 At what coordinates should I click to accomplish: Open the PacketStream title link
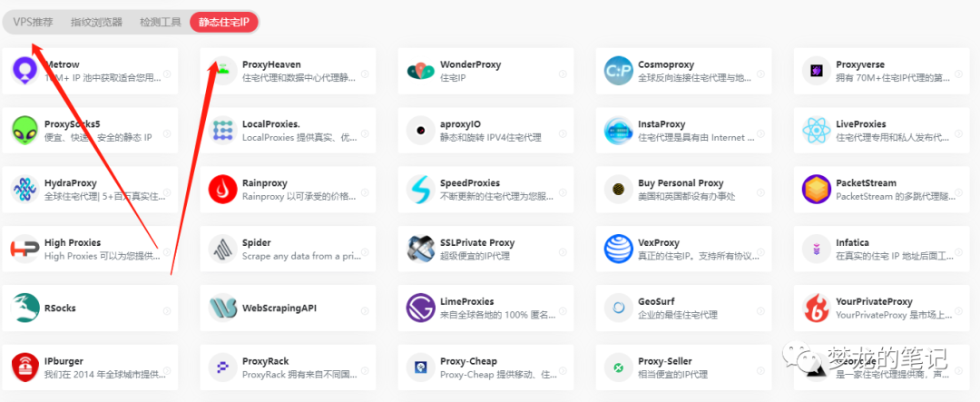click(867, 183)
